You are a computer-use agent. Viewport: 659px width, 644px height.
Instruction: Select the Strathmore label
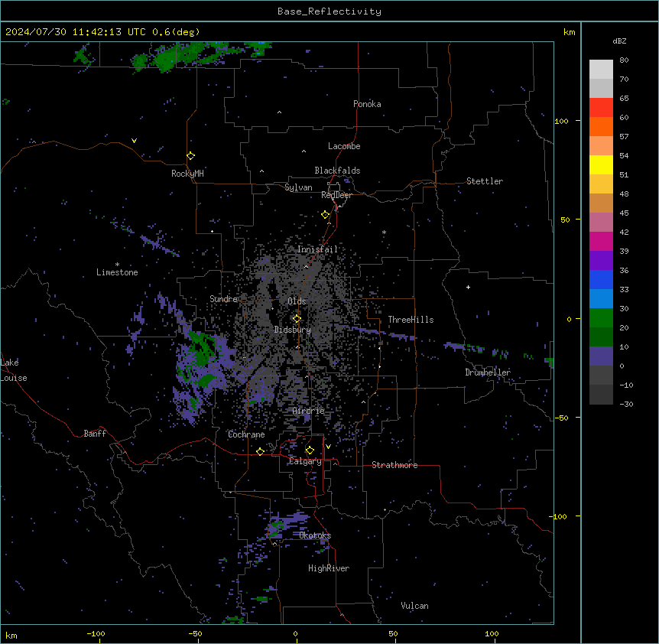(394, 465)
